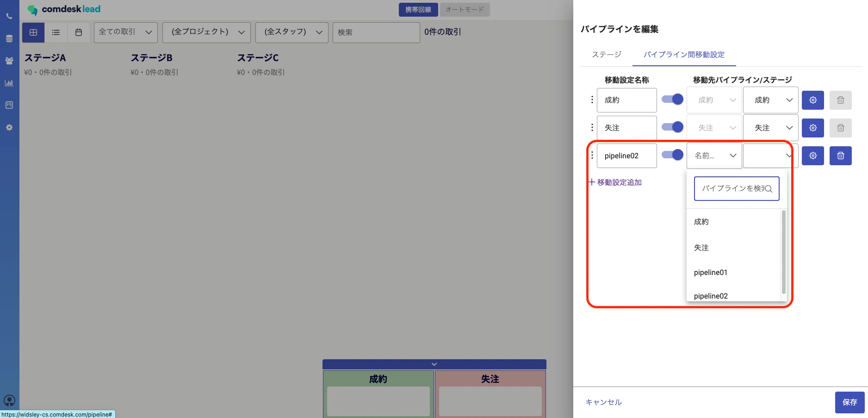Grab drag handle of 失注 row
The height and width of the screenshot is (418, 868).
[x=592, y=127]
